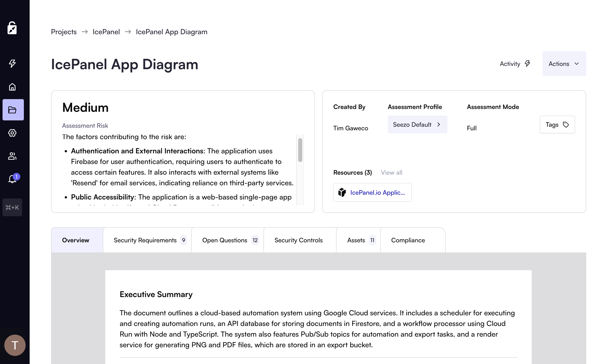Open the Projects folder sidebar icon
Viewport: 604px width, 364px height.
(x=13, y=110)
